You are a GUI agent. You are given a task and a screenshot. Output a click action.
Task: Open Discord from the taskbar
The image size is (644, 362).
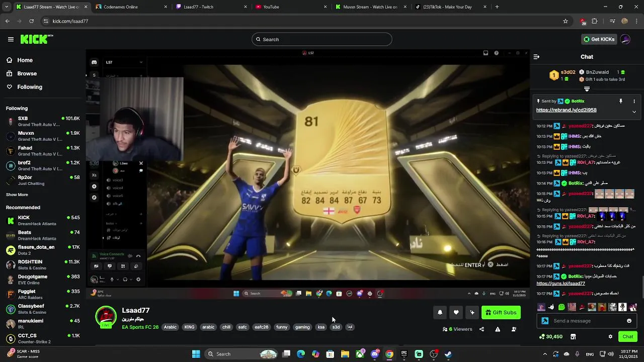pyautogui.click(x=374, y=354)
